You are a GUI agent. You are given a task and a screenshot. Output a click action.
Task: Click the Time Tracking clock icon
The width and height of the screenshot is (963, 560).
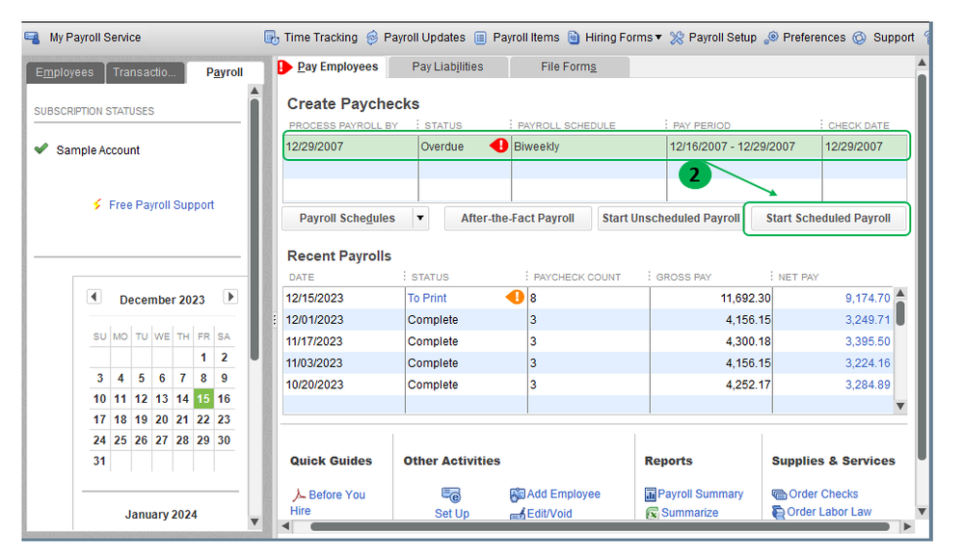pyautogui.click(x=272, y=38)
